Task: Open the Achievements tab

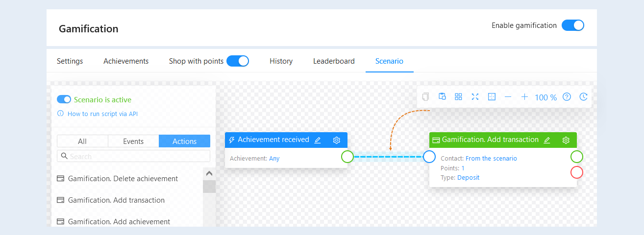Action: (x=126, y=61)
